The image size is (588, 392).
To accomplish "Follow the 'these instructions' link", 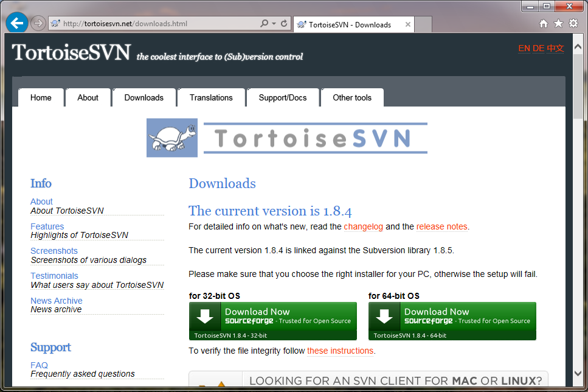I will pos(340,351).
